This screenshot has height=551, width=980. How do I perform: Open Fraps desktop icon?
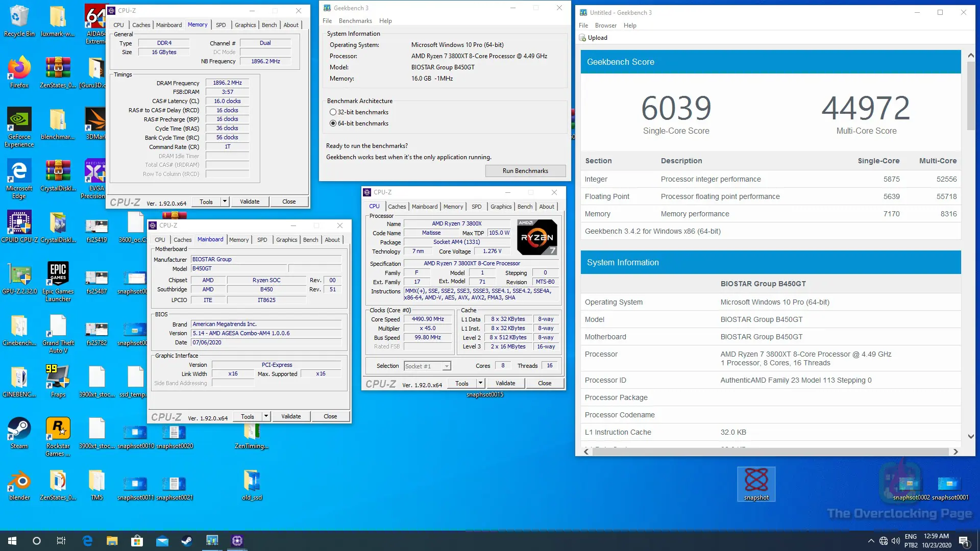point(58,381)
